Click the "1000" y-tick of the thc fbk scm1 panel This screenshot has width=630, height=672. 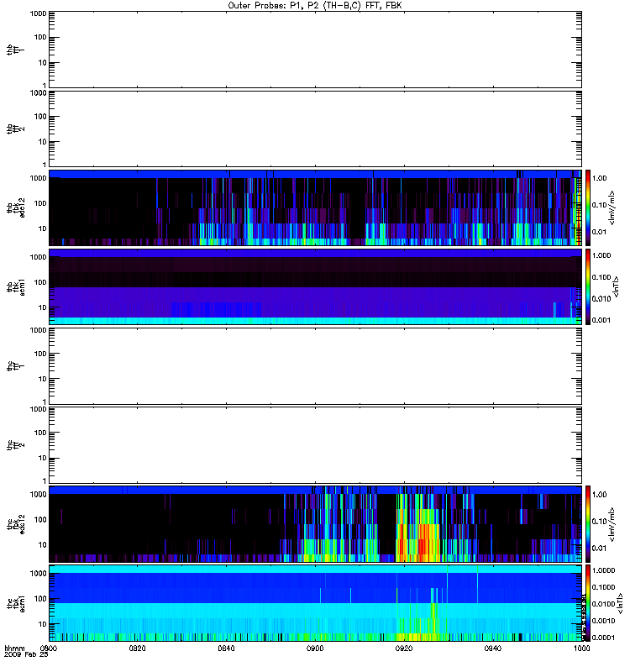pyautogui.click(x=39, y=574)
